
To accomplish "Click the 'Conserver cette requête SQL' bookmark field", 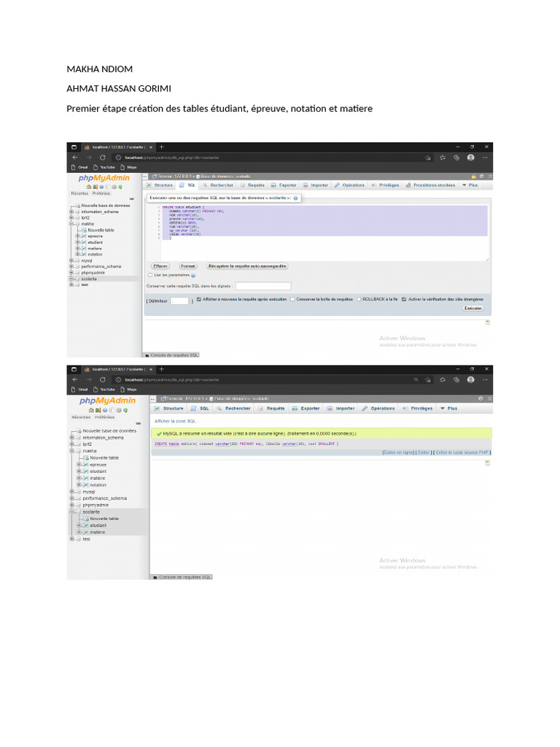I will pos(263,286).
